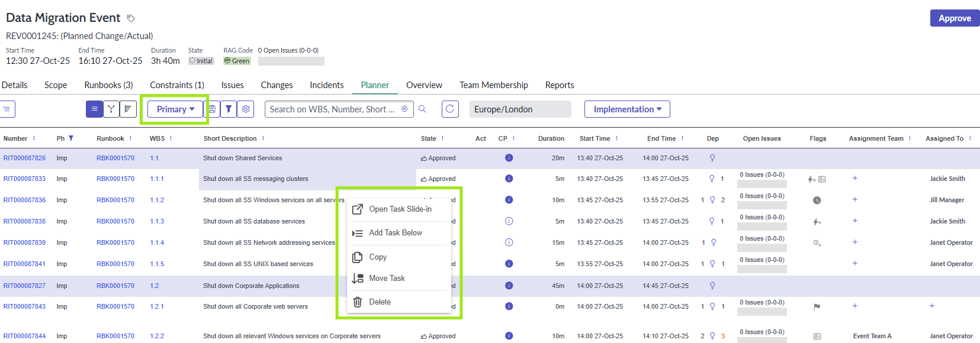
Task: Open the Primary view dropdown
Action: (x=175, y=109)
